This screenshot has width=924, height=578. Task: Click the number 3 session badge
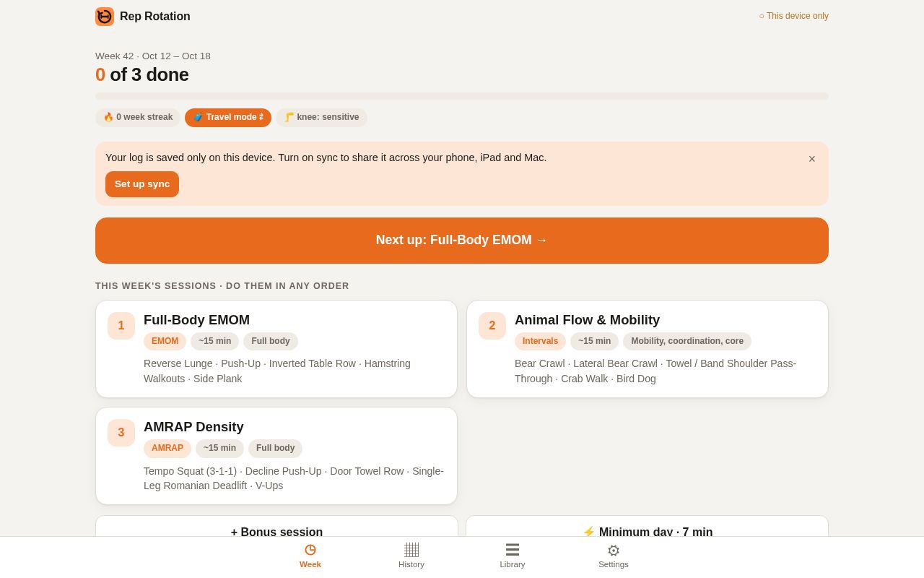click(x=121, y=433)
